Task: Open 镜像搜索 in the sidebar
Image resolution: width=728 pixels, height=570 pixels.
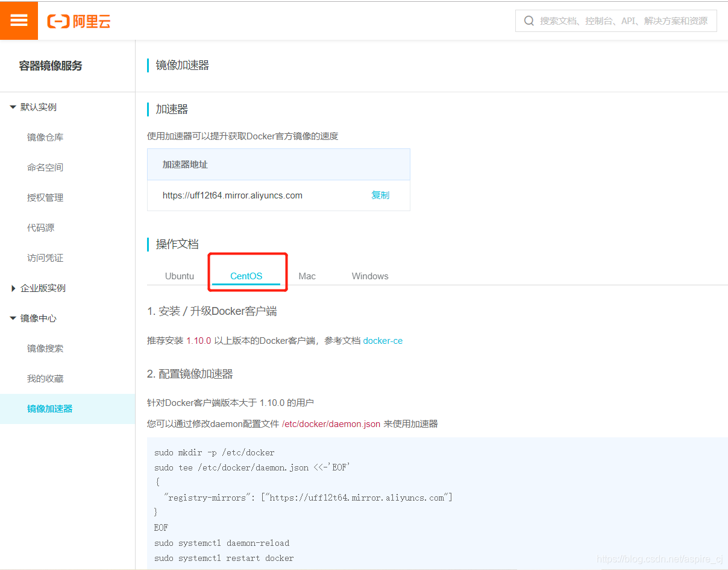Action: 45,349
